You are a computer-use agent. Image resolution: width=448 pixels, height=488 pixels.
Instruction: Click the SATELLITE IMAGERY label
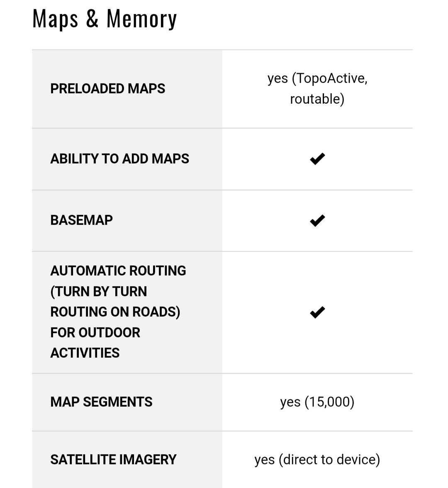pyautogui.click(x=113, y=460)
